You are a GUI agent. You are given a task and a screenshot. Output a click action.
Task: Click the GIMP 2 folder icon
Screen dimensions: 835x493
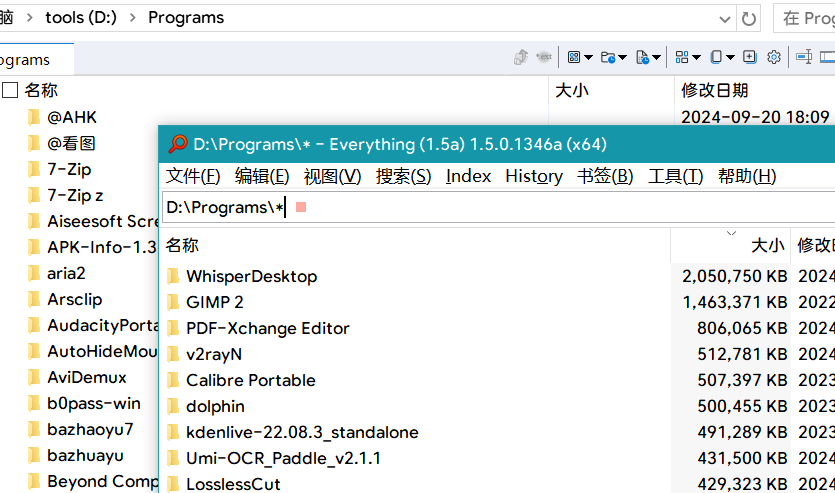[173, 302]
